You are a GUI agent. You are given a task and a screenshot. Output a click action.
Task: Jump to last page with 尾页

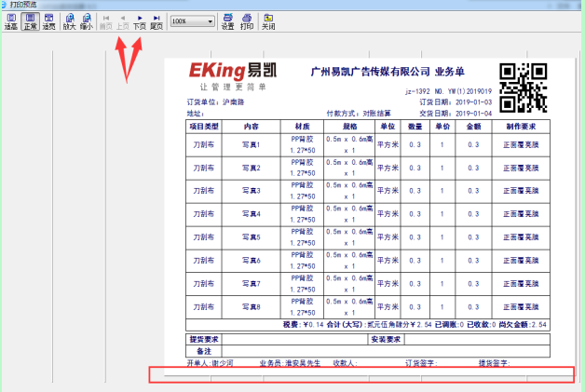156,22
